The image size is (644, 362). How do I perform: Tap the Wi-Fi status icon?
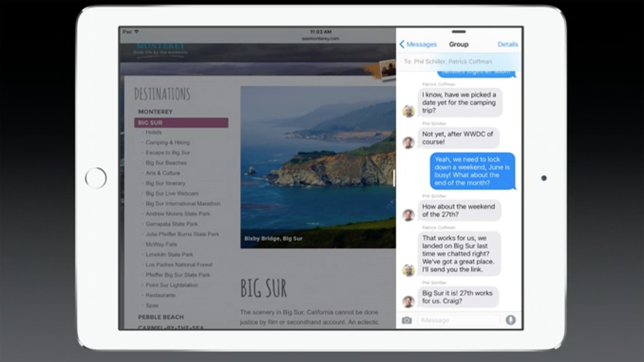[136, 32]
